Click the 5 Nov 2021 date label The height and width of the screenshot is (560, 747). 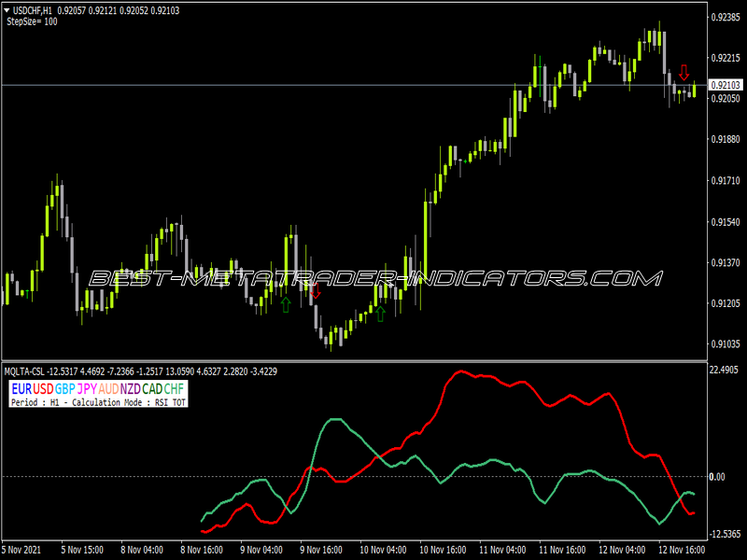[21, 550]
